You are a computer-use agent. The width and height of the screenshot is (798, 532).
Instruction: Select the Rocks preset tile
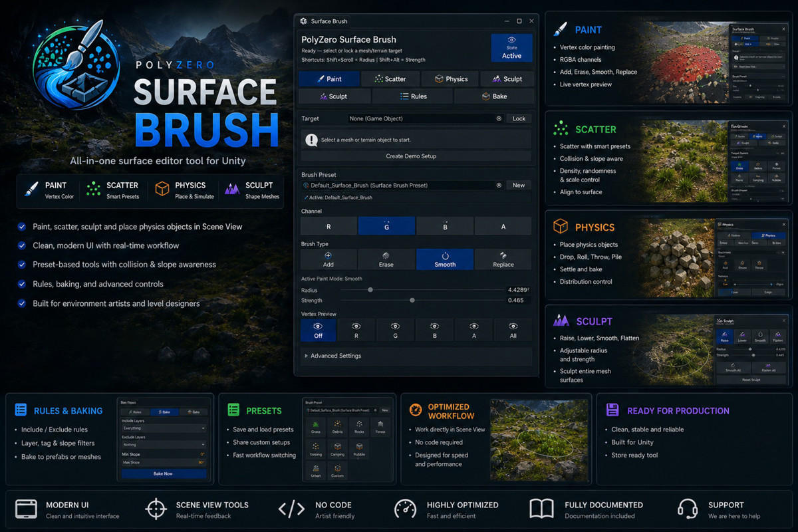[x=359, y=427]
